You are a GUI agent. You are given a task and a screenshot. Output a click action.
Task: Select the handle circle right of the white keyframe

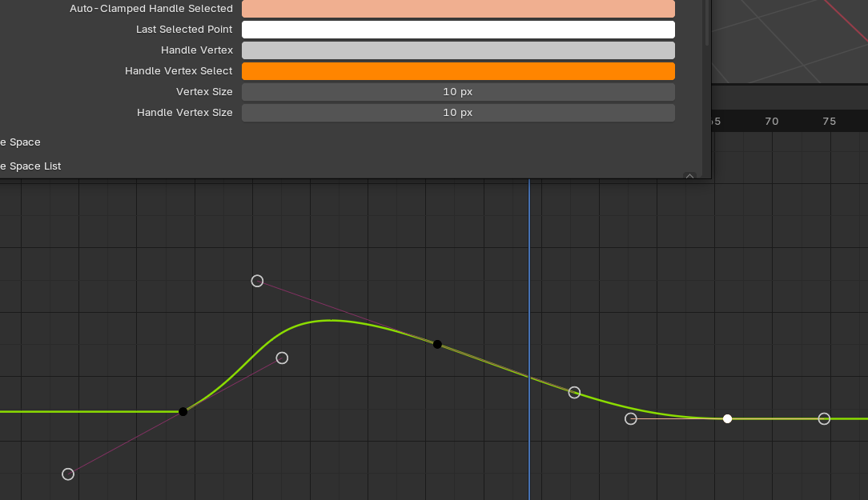(824, 418)
